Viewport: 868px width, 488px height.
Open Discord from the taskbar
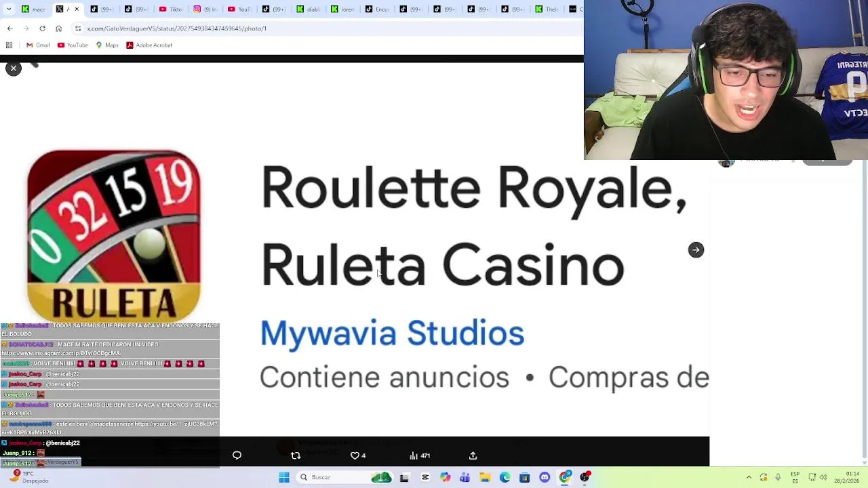[545, 477]
